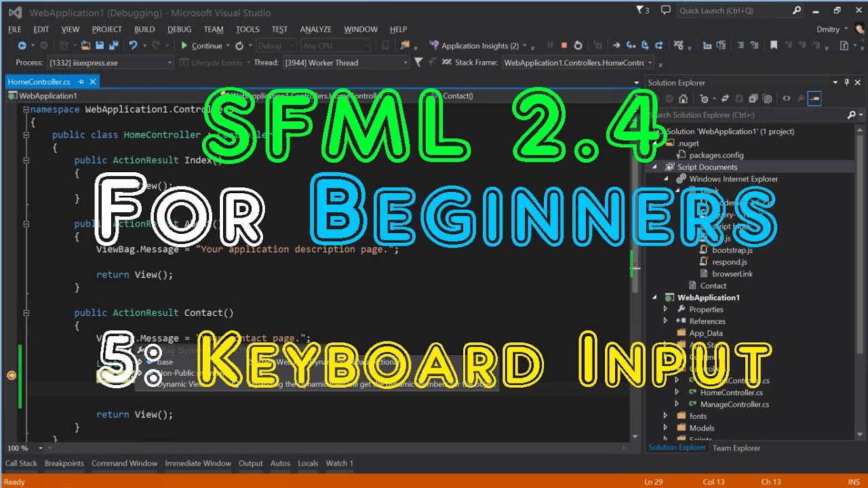Click the Step Out icon
The image size is (868, 488).
point(659,45)
